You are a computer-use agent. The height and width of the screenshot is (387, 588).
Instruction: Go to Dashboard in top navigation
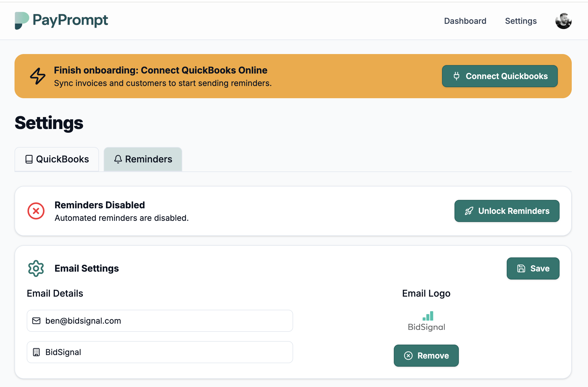[465, 21]
